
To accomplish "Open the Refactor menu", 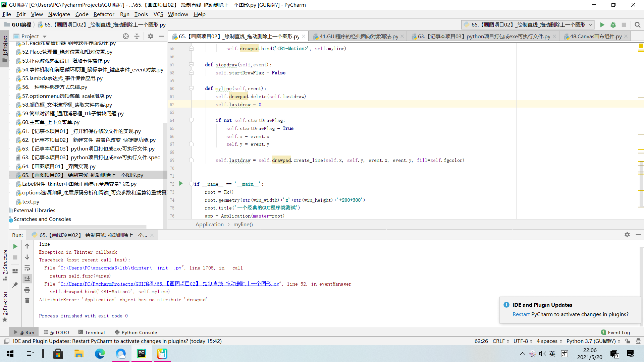I will tap(104, 14).
